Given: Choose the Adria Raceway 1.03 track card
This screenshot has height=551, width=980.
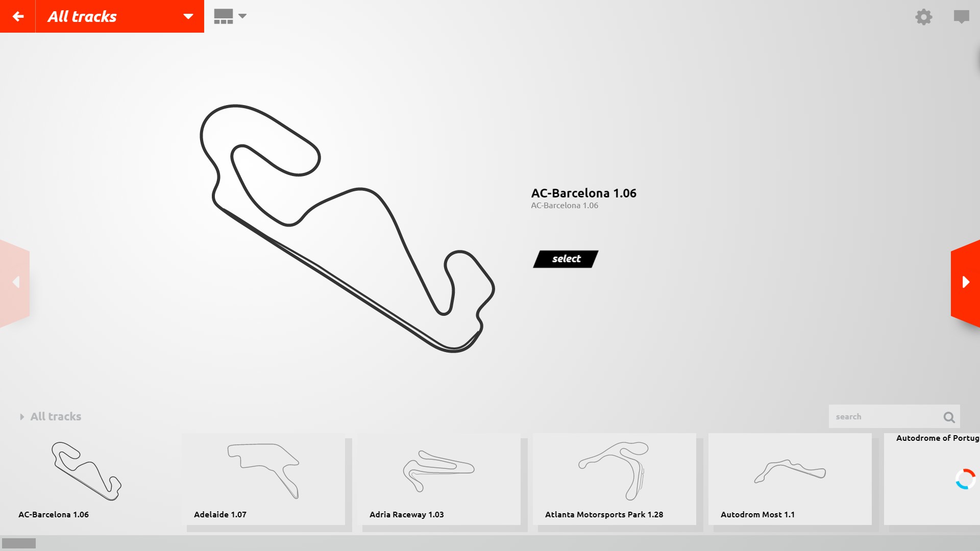Looking at the screenshot, I should (439, 479).
